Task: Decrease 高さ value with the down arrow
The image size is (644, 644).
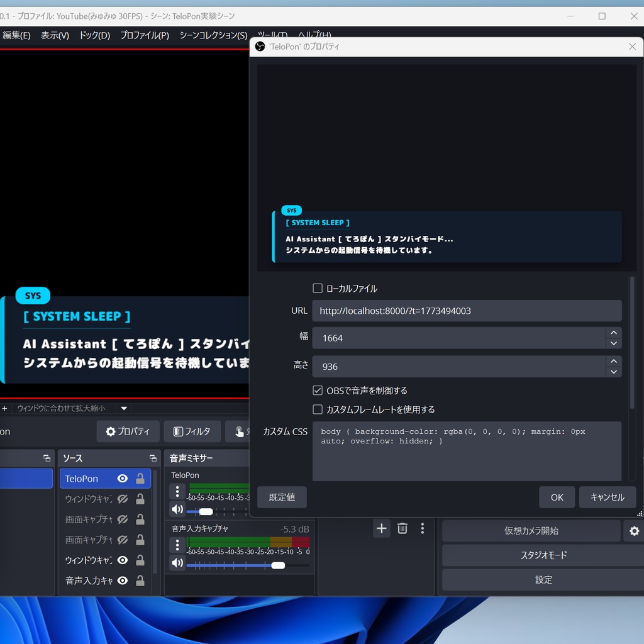Action: [x=613, y=372]
